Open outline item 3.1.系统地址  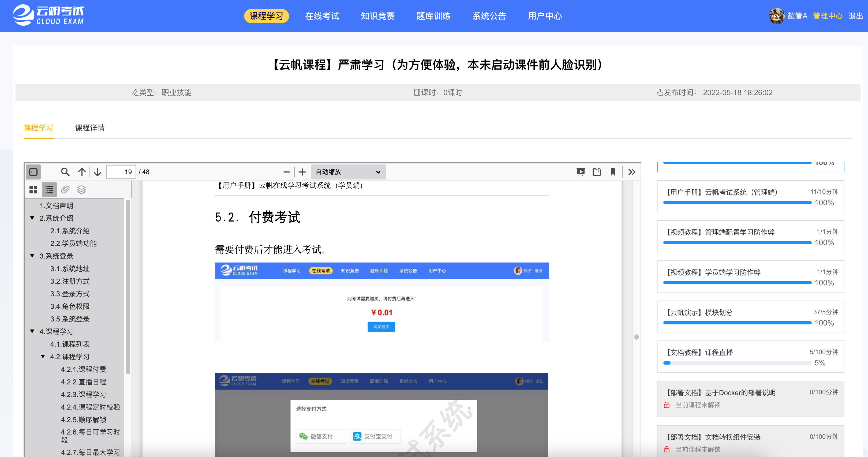(x=70, y=269)
